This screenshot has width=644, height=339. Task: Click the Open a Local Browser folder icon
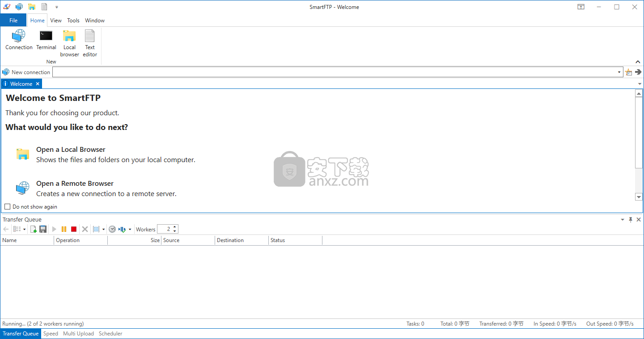pos(23,155)
